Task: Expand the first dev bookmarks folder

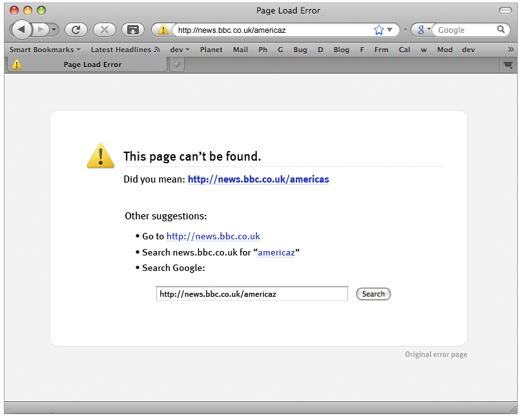Action: [179, 50]
